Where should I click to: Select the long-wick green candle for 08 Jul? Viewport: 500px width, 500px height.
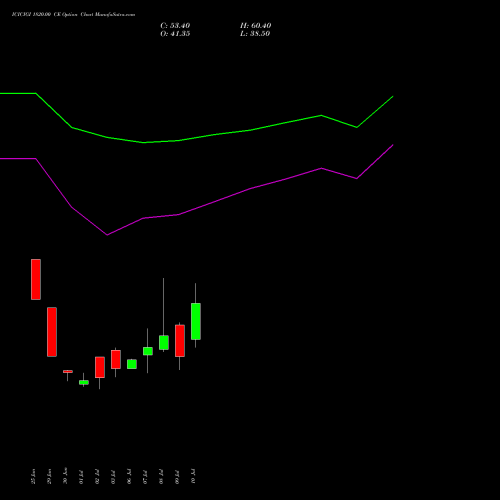164,343
